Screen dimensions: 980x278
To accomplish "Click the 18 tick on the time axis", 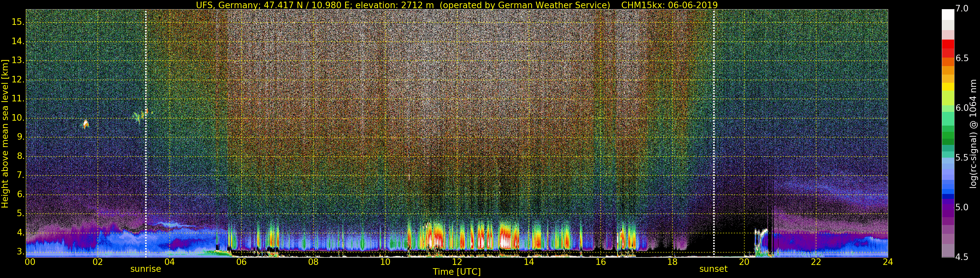I will (672, 262).
